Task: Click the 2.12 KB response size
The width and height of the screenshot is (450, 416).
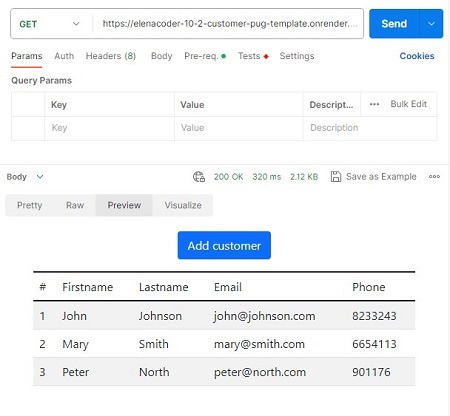Action: [x=304, y=177]
